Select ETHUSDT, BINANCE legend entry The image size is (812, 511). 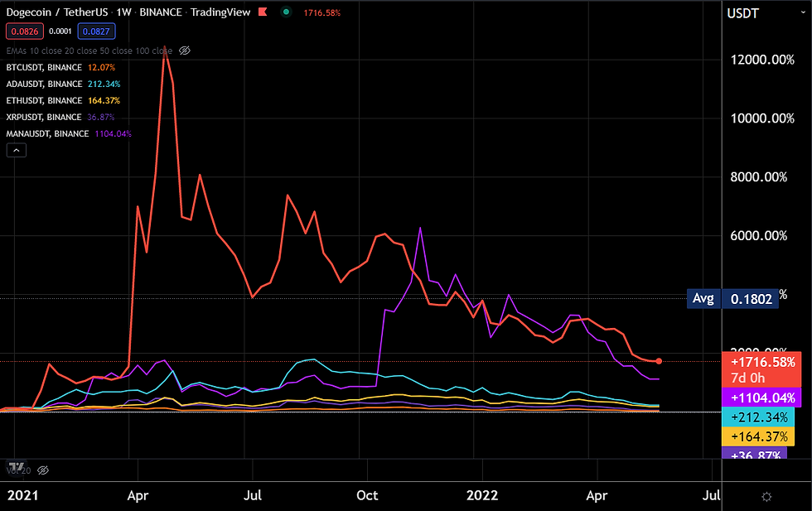[x=44, y=100]
